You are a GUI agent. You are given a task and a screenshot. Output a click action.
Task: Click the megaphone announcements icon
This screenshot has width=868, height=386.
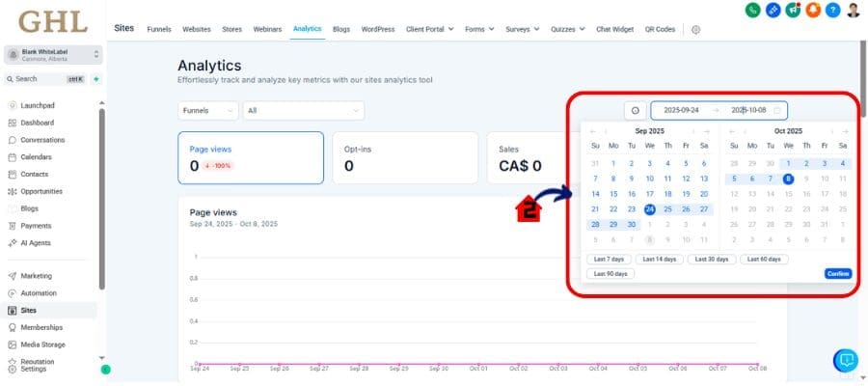pos(793,10)
